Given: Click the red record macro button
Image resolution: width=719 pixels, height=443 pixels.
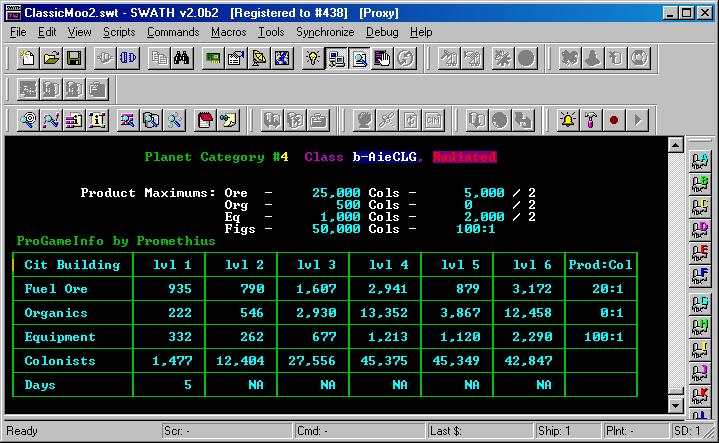Looking at the screenshot, I should pos(614,120).
